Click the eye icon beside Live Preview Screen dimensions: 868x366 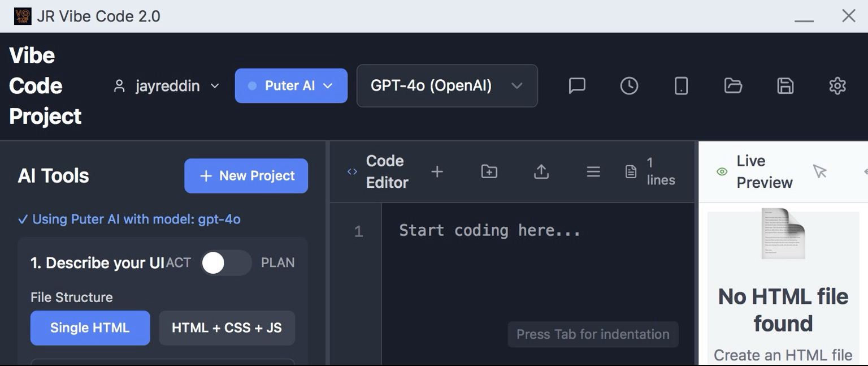722,172
